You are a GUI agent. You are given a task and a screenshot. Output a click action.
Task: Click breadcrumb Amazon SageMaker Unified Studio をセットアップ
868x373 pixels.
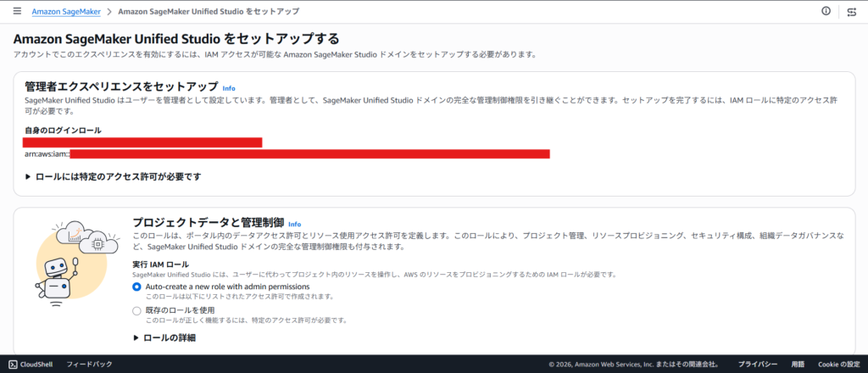pos(209,11)
